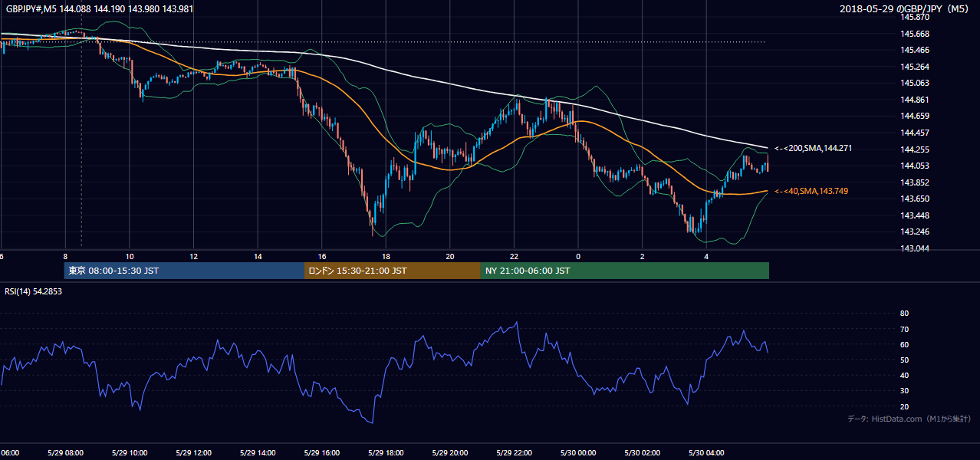Click hour label 22 under price chart
The height and width of the screenshot is (460, 980).
[515, 257]
